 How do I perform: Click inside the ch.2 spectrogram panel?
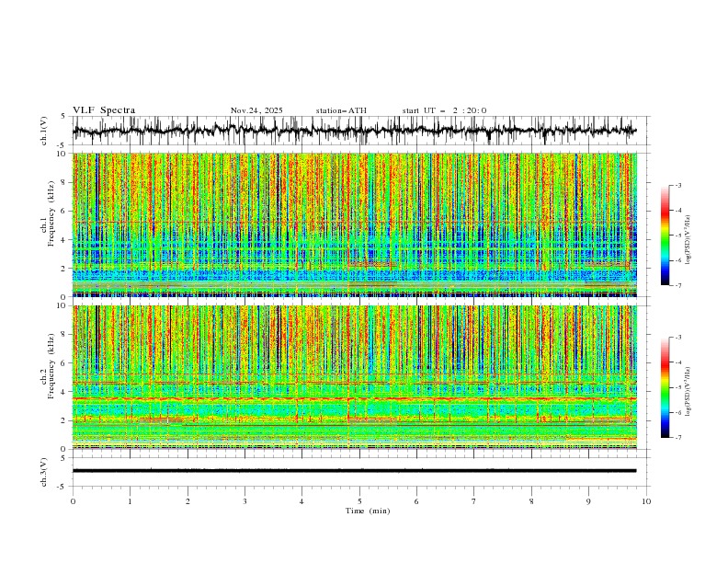click(x=354, y=377)
